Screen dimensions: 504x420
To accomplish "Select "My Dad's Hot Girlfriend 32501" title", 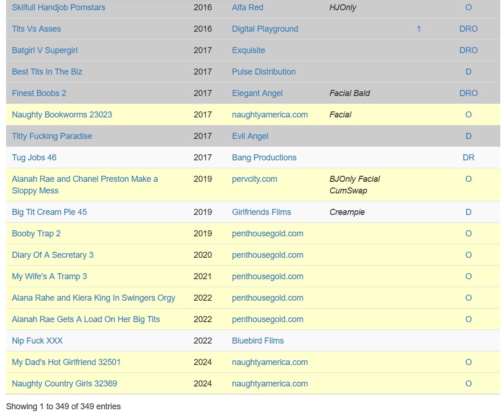I will point(66,362).
